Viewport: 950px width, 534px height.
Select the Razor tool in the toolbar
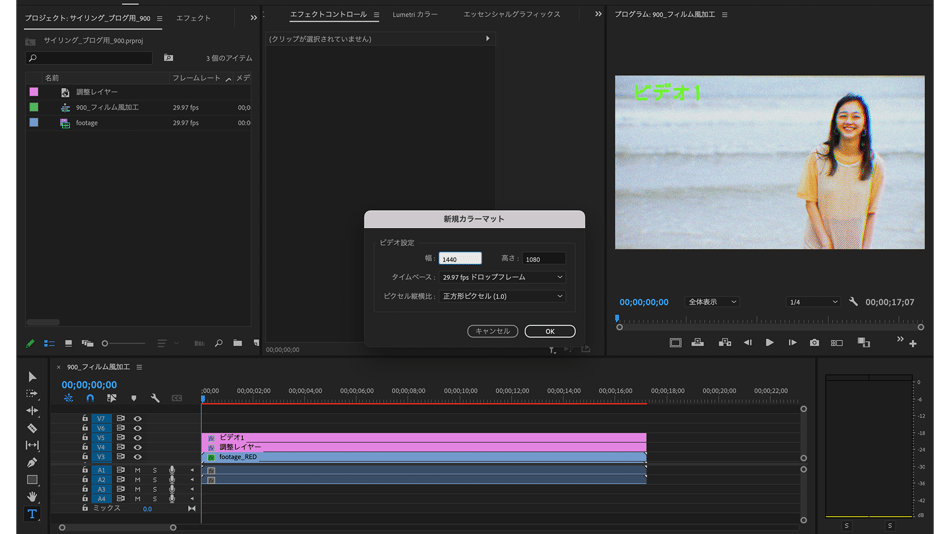point(32,428)
